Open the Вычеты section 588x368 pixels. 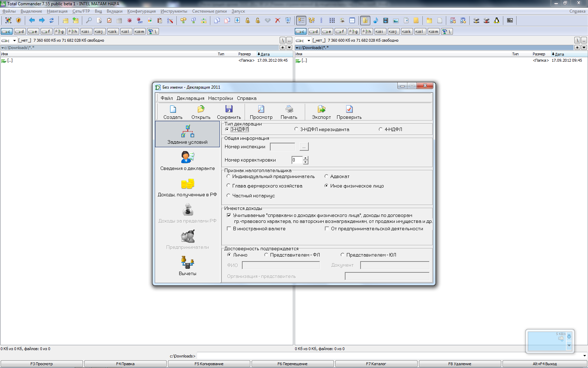(188, 266)
